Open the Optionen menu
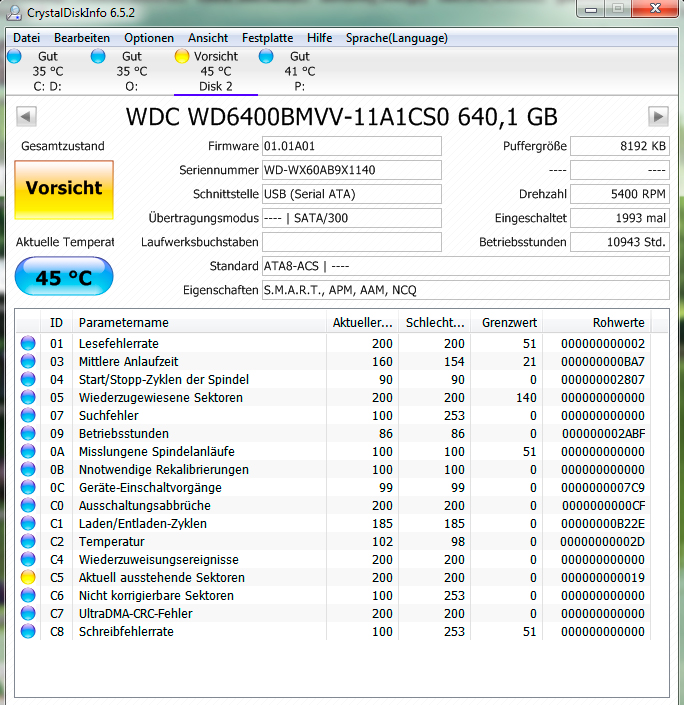Viewport: 684px width, 705px height. click(x=149, y=38)
